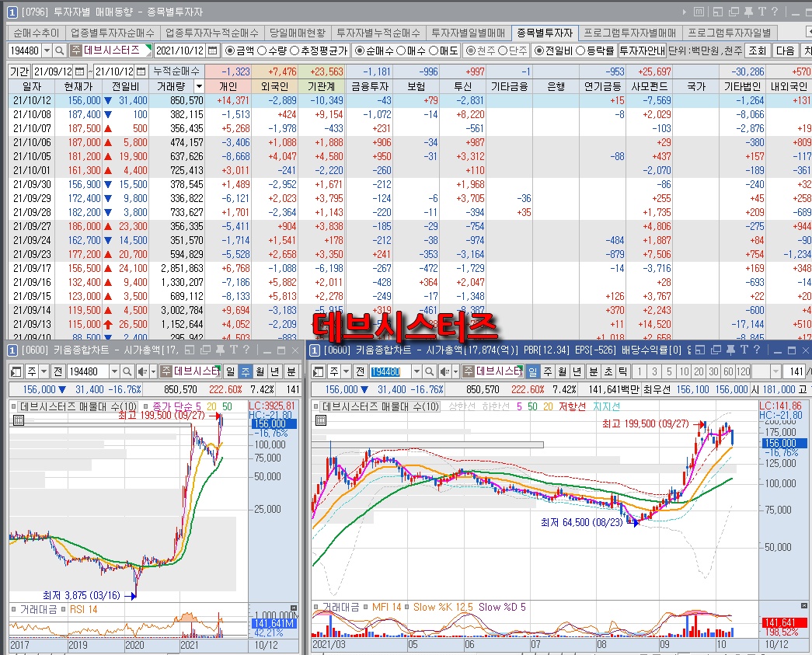Open the 거래량 column dropdown arrow
The height and width of the screenshot is (655, 812).
pyautogui.click(x=199, y=86)
